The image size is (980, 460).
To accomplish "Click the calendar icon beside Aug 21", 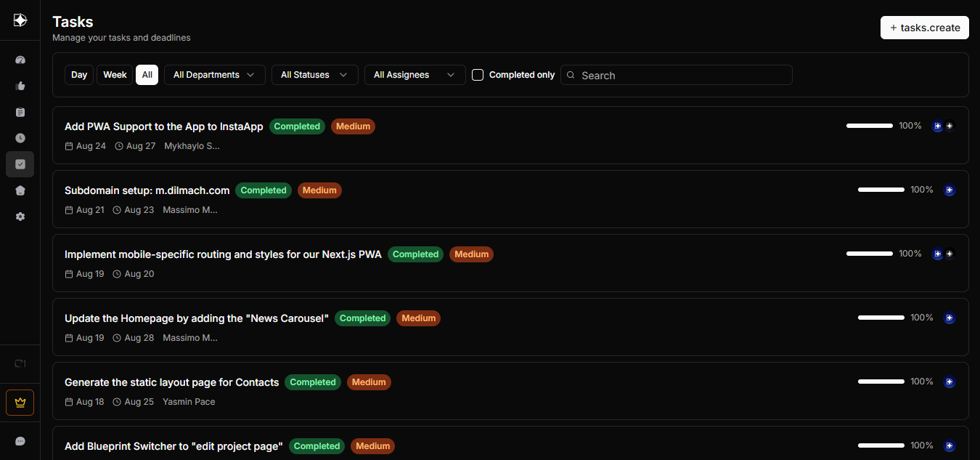I will (x=69, y=210).
